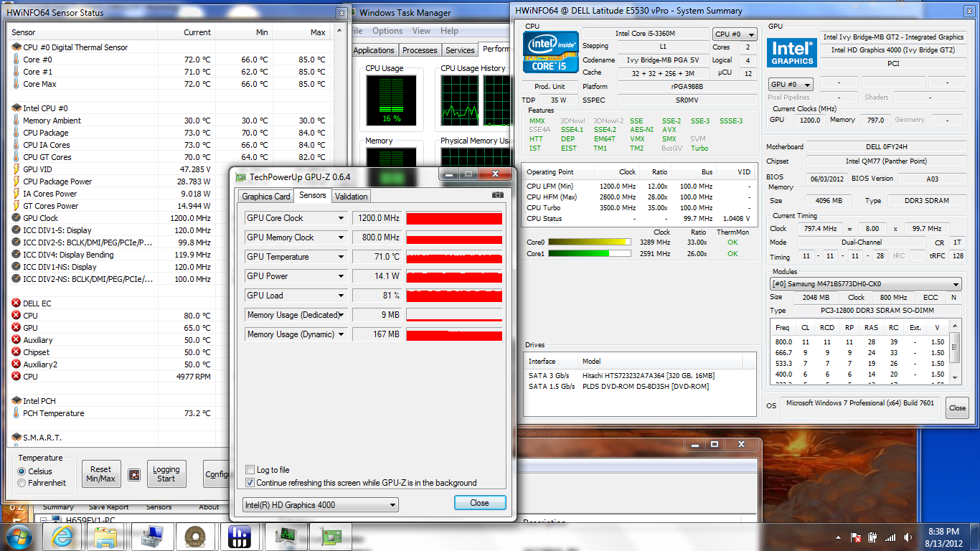
Task: Open the Task Manager Help menu
Action: pos(449,31)
